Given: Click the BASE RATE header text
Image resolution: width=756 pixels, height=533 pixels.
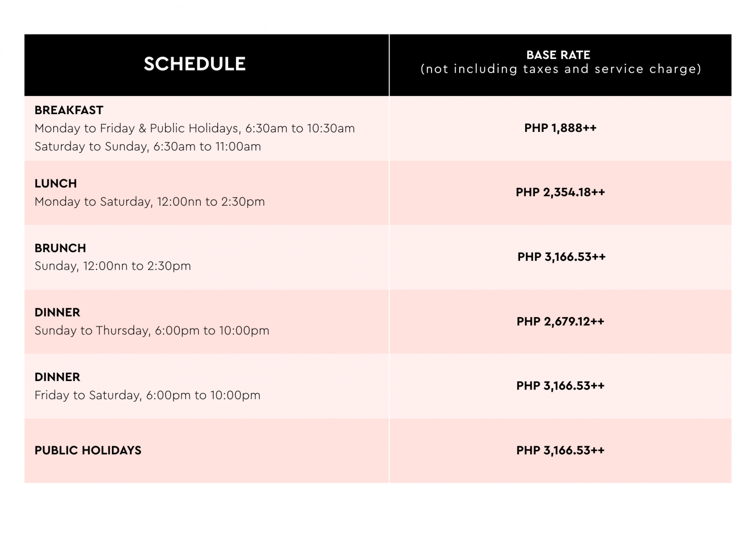Looking at the screenshot, I should point(558,55).
